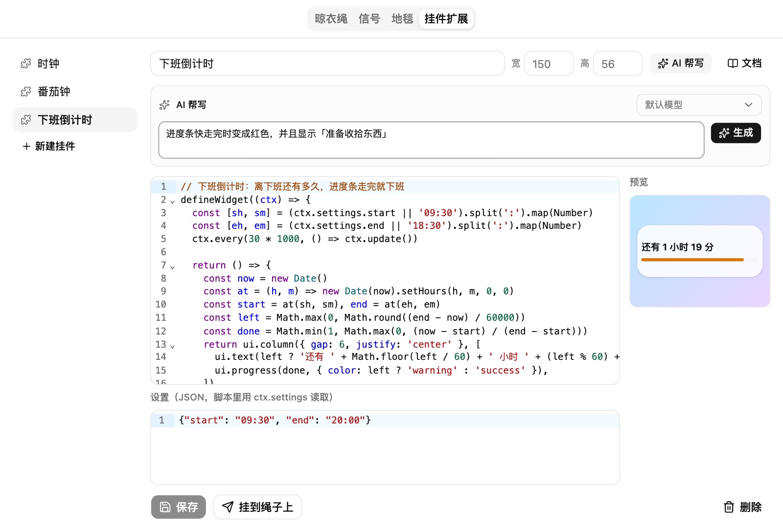
Task: Collapse code fold at line 7
Action: pos(172,266)
